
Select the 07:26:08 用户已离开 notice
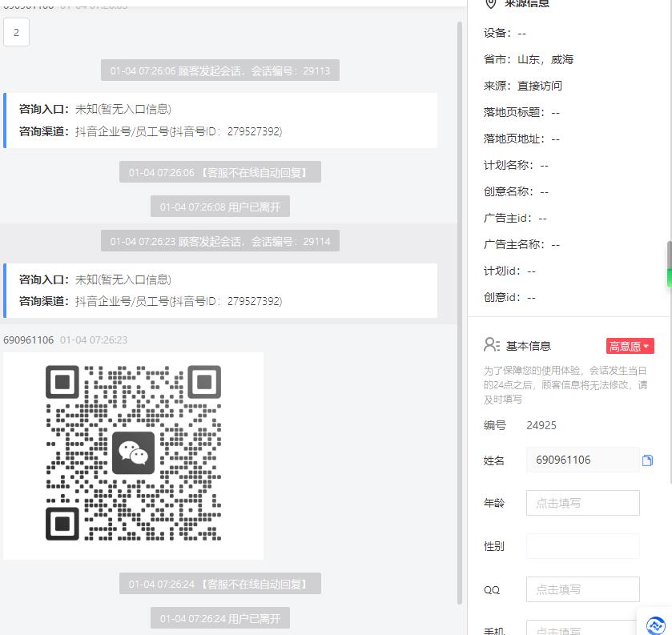(x=219, y=207)
